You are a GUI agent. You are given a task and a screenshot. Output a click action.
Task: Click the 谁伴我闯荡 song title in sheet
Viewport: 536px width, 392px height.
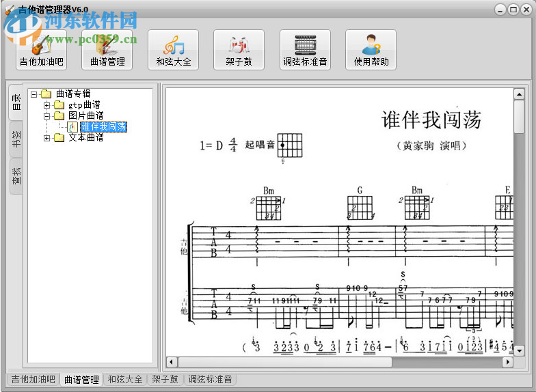click(431, 120)
